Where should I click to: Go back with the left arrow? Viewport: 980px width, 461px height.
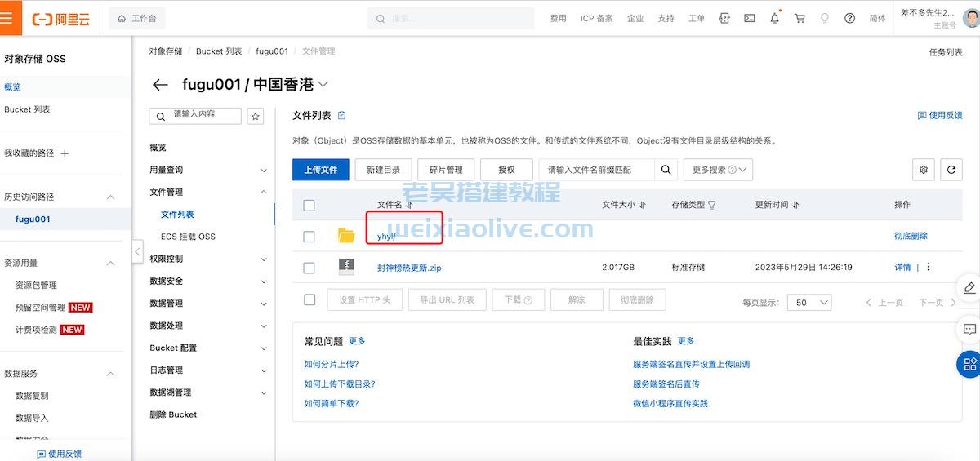[x=160, y=85]
